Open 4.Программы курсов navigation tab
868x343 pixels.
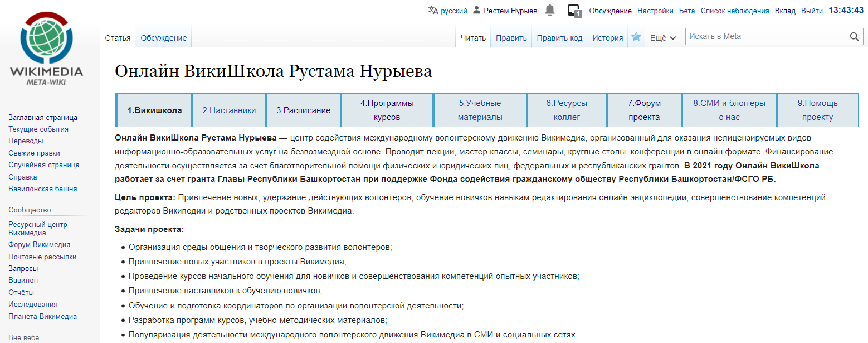387,110
